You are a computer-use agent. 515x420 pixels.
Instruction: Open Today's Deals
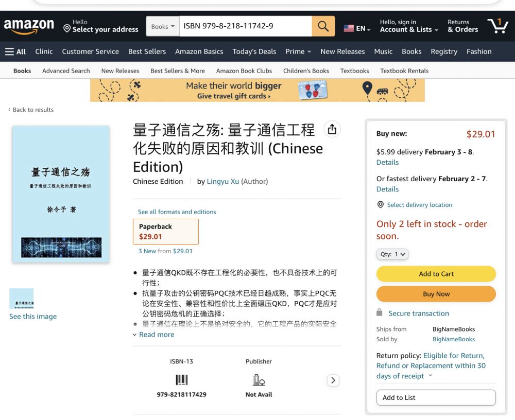tap(254, 51)
